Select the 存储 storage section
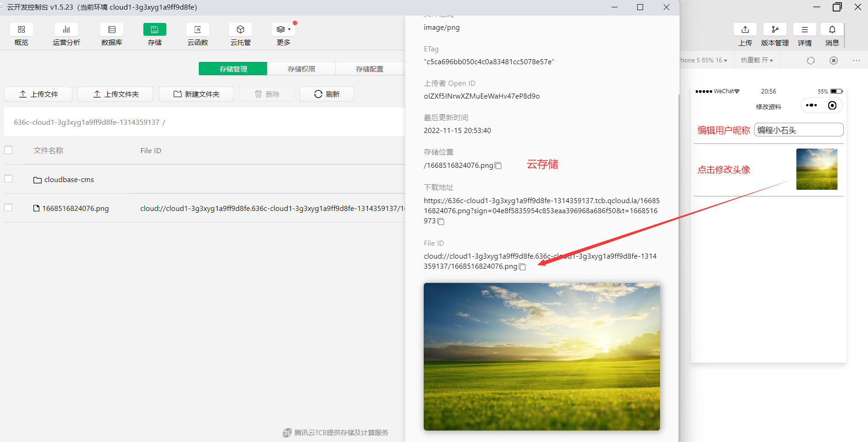Viewport: 868px width, 442px height. 155,35
